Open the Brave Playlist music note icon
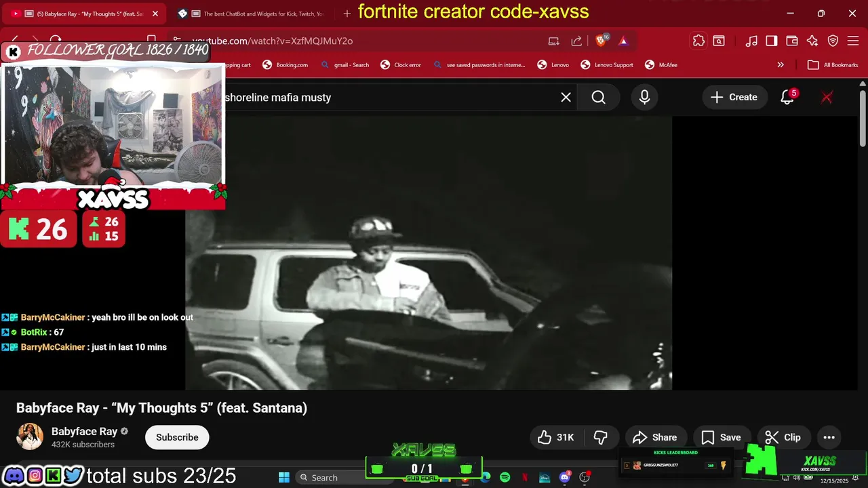 [x=751, y=41]
